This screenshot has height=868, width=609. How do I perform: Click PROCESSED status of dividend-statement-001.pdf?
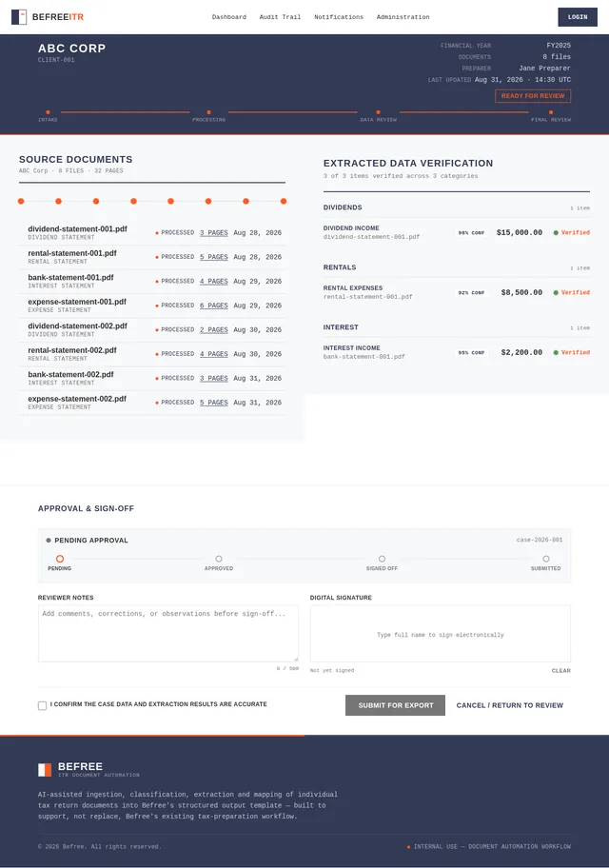pyautogui.click(x=175, y=233)
